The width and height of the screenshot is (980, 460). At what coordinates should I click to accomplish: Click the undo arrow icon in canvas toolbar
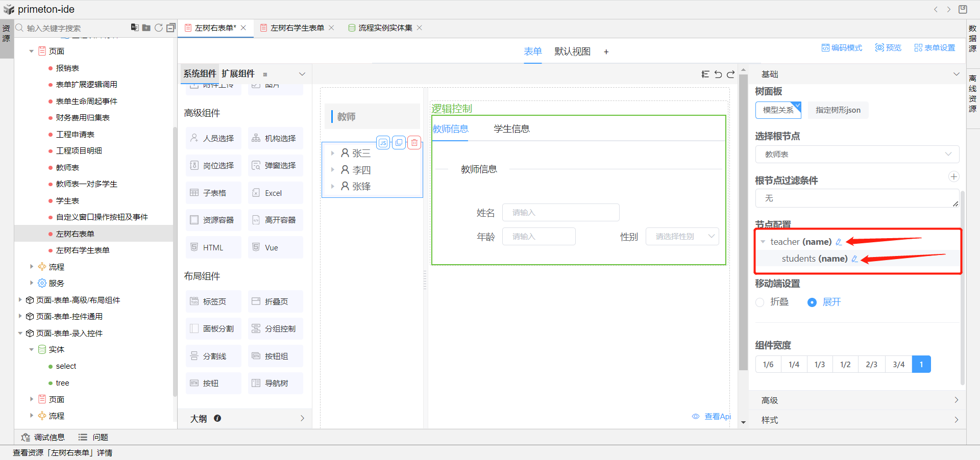[x=718, y=74]
